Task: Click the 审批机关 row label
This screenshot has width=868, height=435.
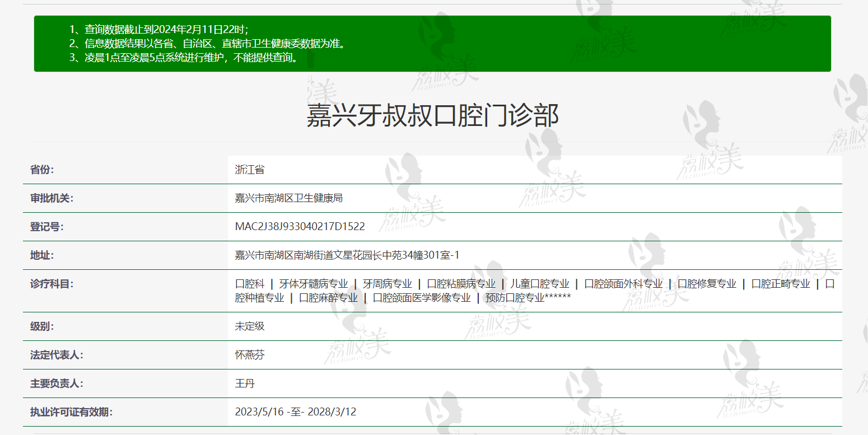Action: click(52, 198)
